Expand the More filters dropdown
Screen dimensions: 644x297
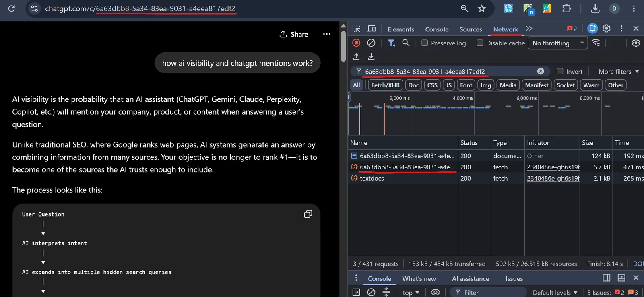(619, 72)
